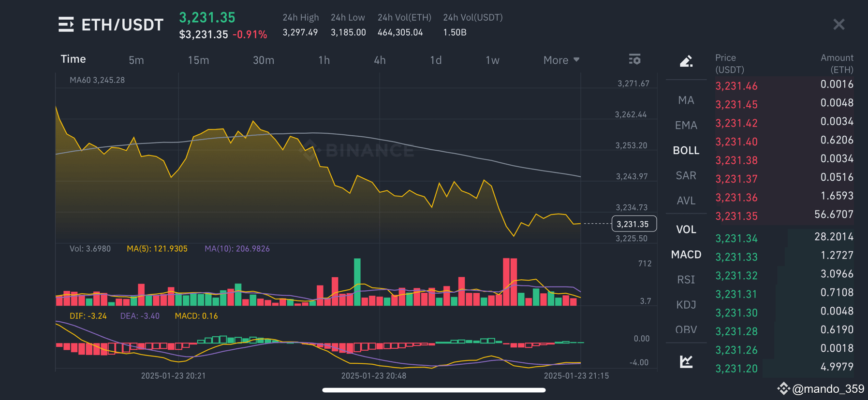868x400 pixels.
Task: Select the 1w interval
Action: coord(492,60)
